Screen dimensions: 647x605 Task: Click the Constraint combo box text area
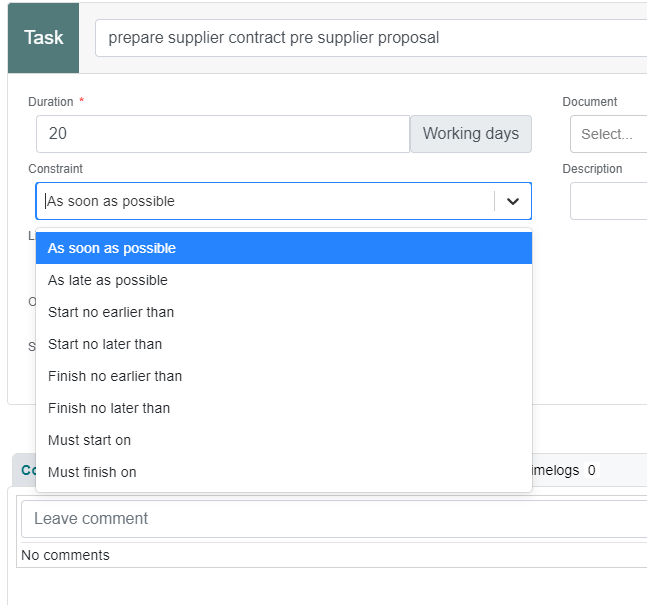tap(265, 201)
